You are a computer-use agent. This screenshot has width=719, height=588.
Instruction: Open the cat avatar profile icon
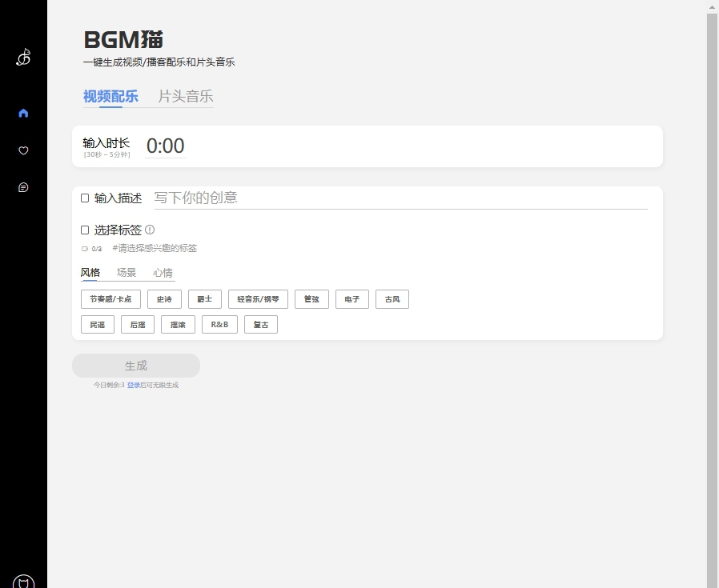click(23, 581)
